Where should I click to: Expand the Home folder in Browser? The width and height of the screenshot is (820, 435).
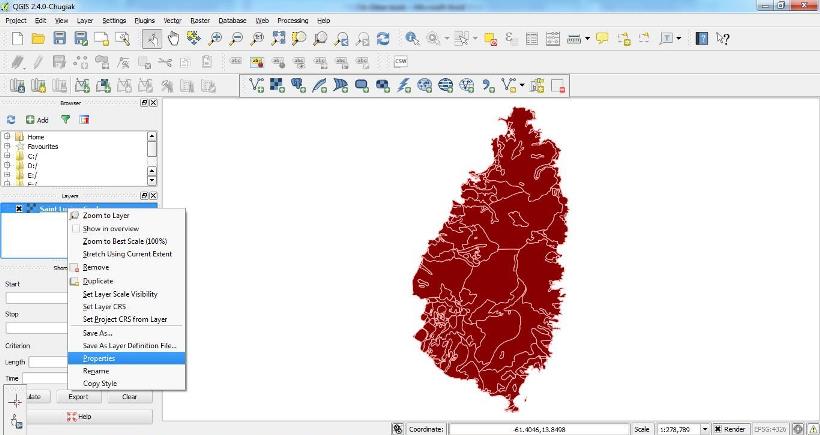pos(7,136)
